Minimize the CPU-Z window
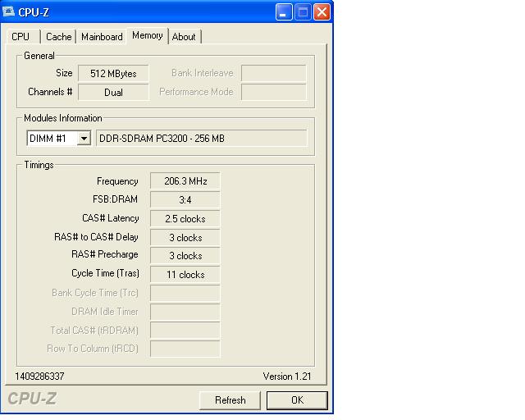This screenshot has height=420, width=525. pyautogui.click(x=284, y=12)
